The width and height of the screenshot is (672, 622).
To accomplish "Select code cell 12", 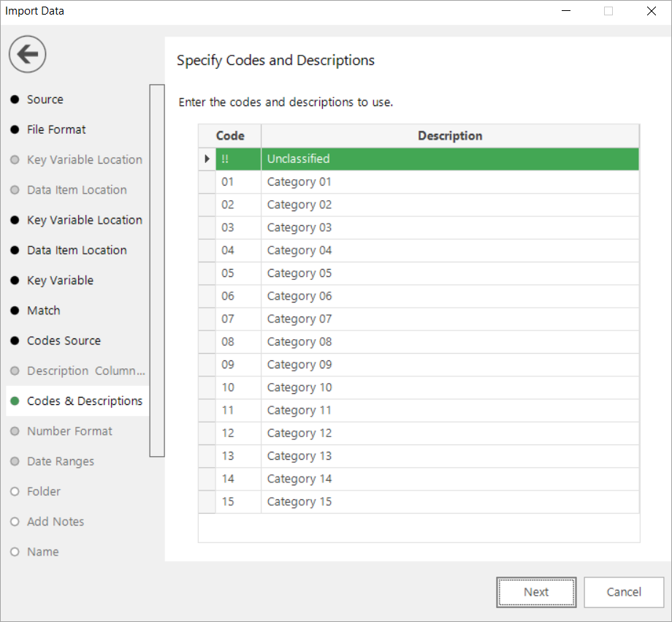I will (238, 433).
